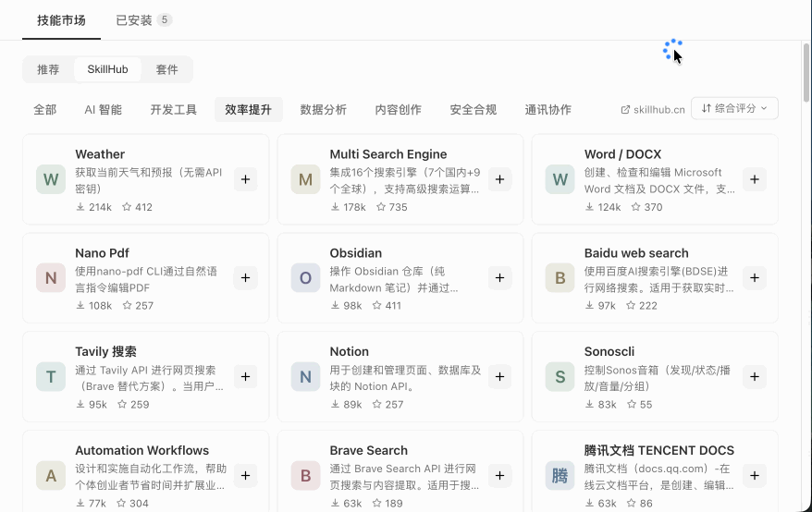This screenshot has height=512, width=812.
Task: Click the Sonoscli star count 55
Action: pos(640,404)
